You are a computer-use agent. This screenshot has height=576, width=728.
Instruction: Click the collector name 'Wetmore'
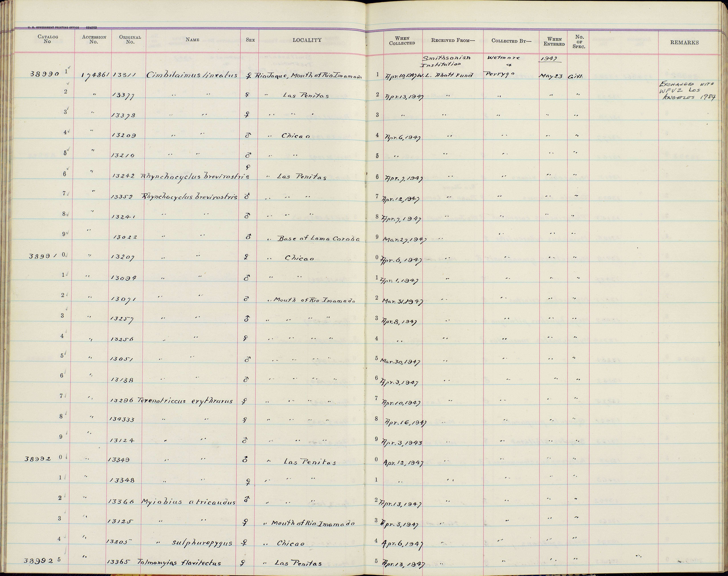tap(504, 58)
